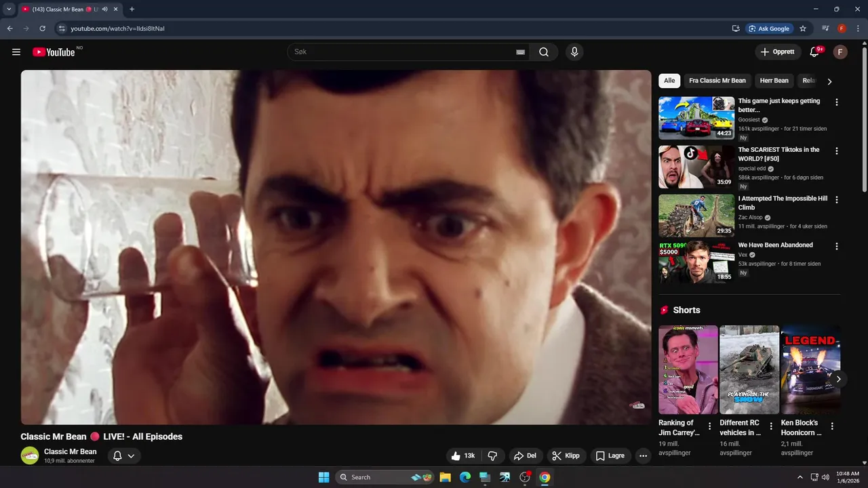This screenshot has height=488, width=868.
Task: Open options for 'This game just keeps getting better'
Action: (836, 102)
